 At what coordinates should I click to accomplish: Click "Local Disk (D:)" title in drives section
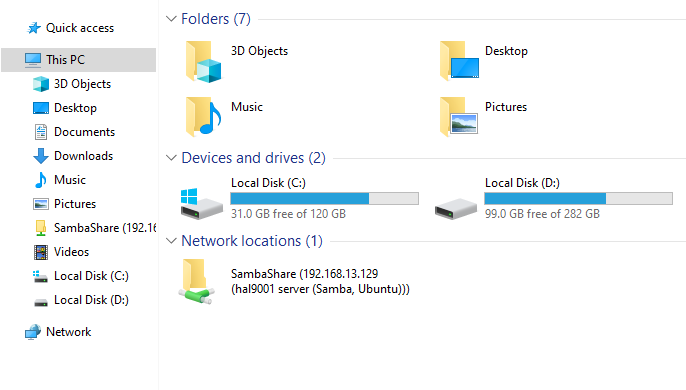[522, 183]
